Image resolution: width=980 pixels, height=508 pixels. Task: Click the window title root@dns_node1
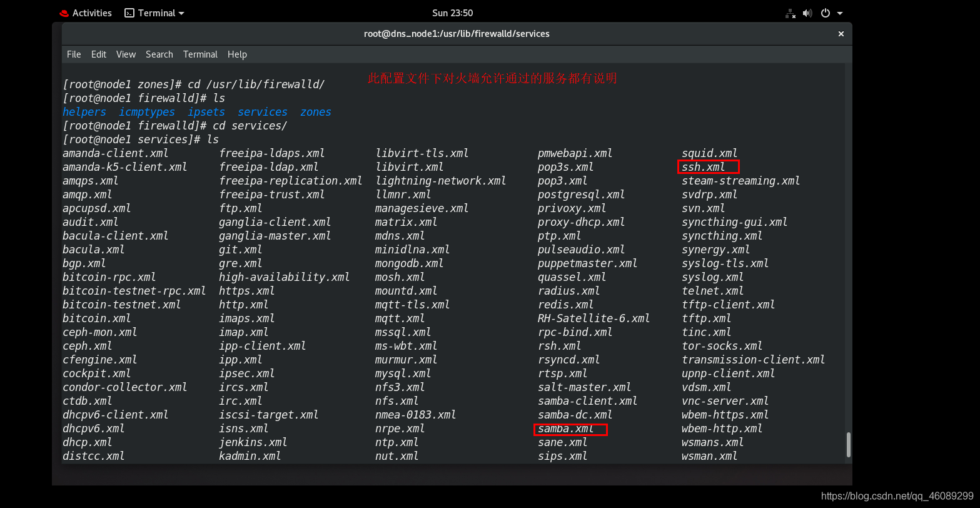click(x=457, y=34)
